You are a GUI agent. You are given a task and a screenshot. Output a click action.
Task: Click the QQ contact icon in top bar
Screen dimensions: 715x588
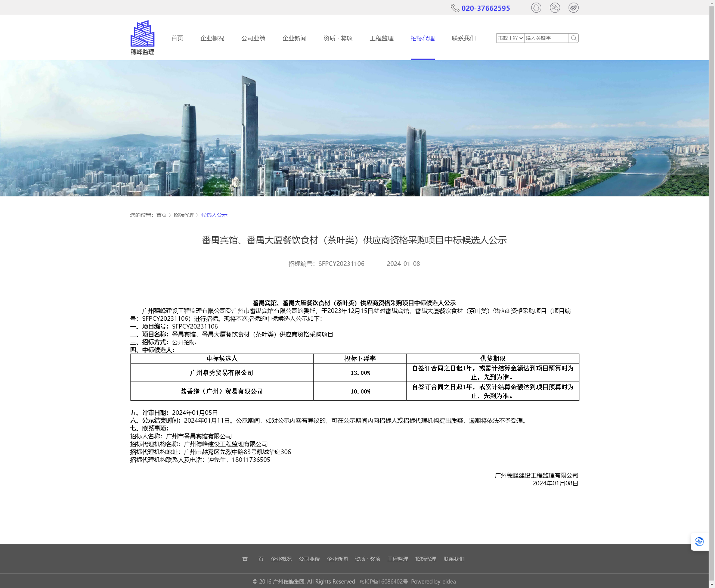[x=536, y=8]
